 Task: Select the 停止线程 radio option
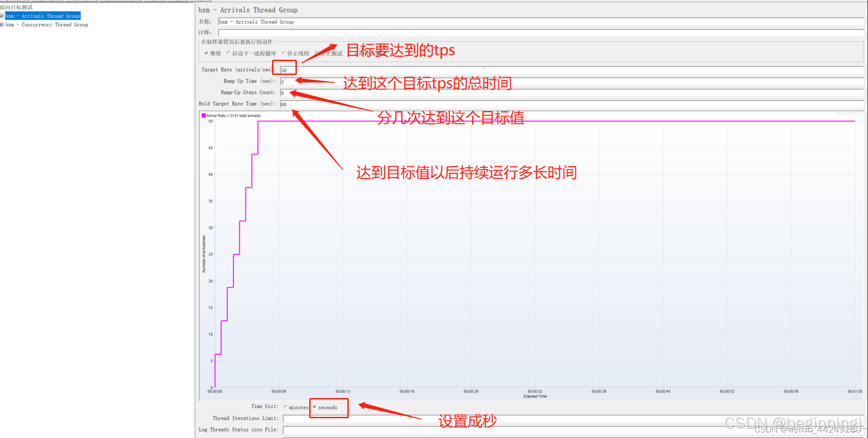click(x=295, y=54)
